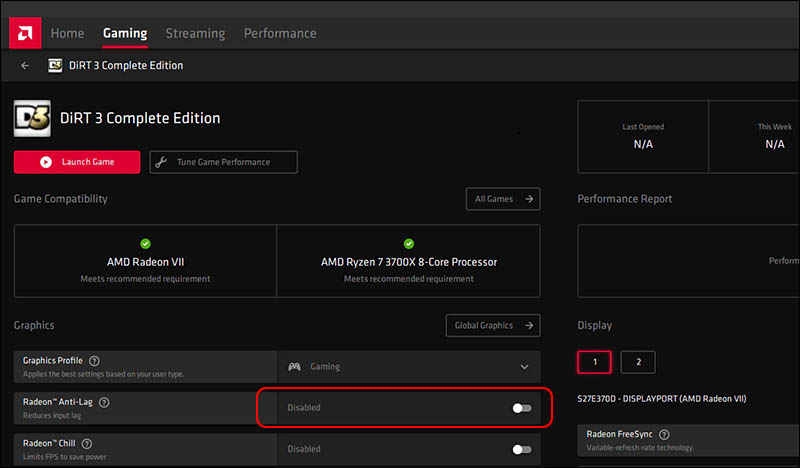800x468 pixels.
Task: Open the All Games button
Action: coord(503,199)
